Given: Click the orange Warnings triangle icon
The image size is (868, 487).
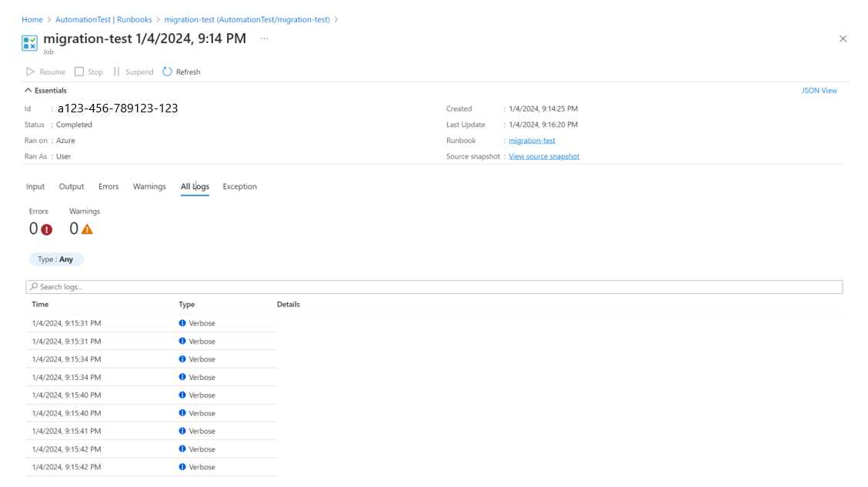Looking at the screenshot, I should pos(87,229).
